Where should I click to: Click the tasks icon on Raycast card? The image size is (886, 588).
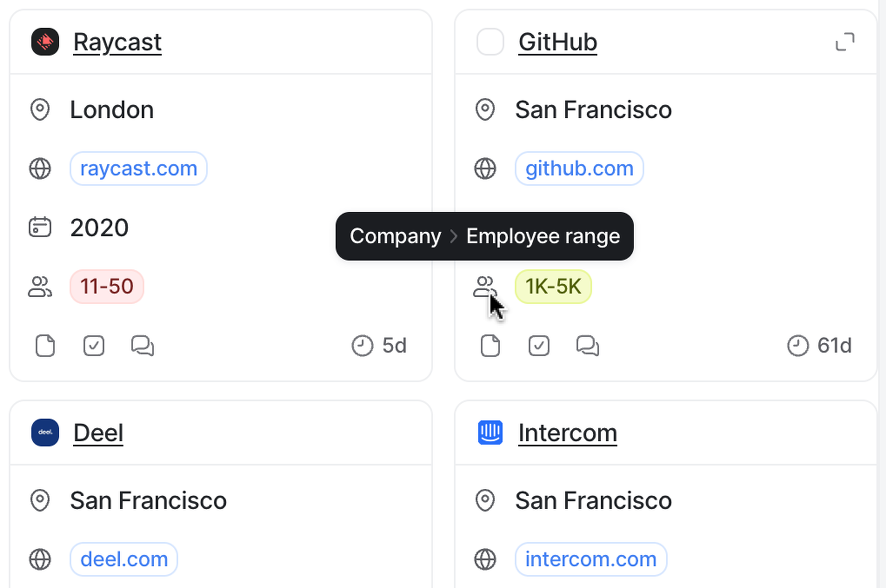(94, 345)
